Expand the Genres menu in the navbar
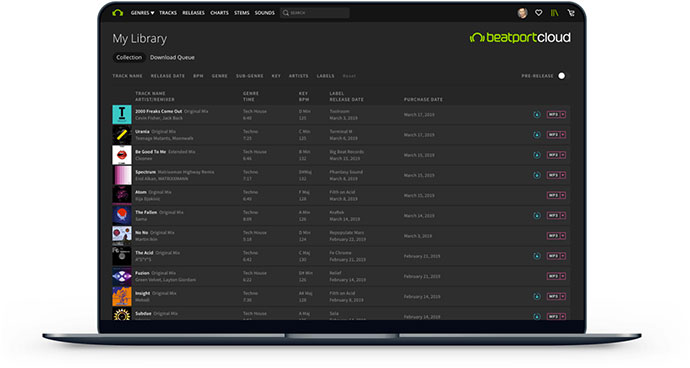Screen dimensions: 690x368 [x=142, y=13]
